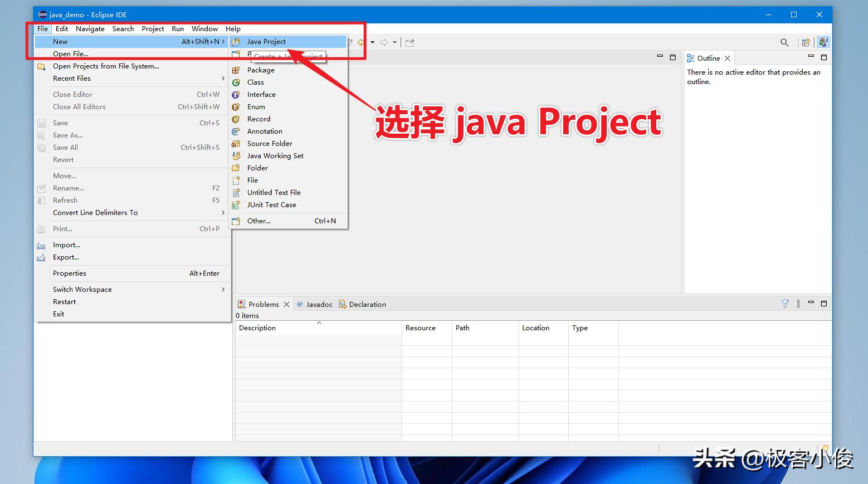Expand the Recent Files submenu chevron
Image resolution: width=868 pixels, height=484 pixels.
(x=223, y=79)
